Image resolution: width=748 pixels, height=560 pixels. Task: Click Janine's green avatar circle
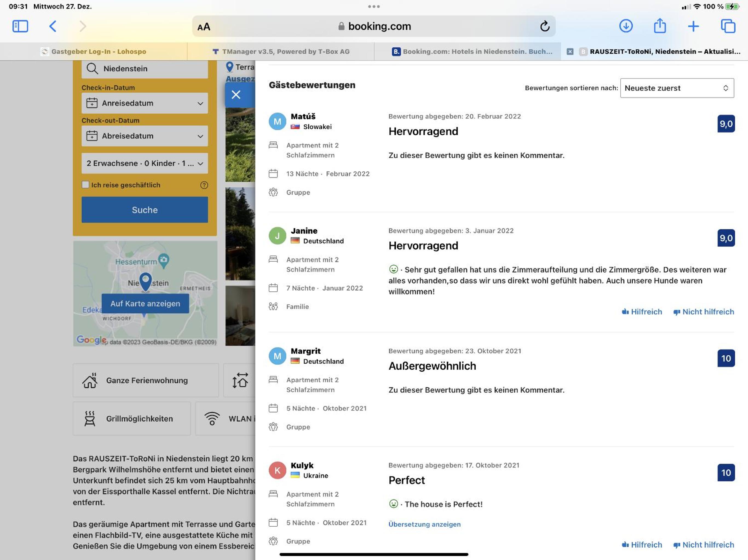point(277,236)
